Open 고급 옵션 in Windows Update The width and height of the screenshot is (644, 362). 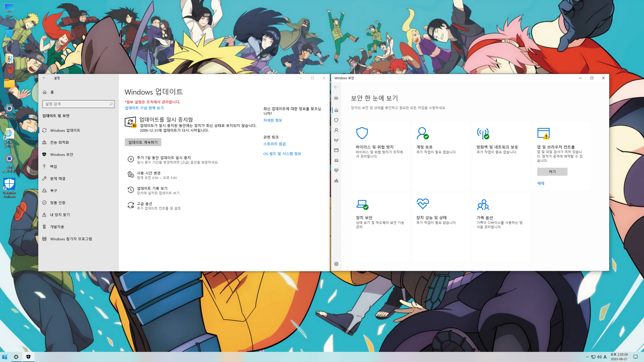(154, 206)
